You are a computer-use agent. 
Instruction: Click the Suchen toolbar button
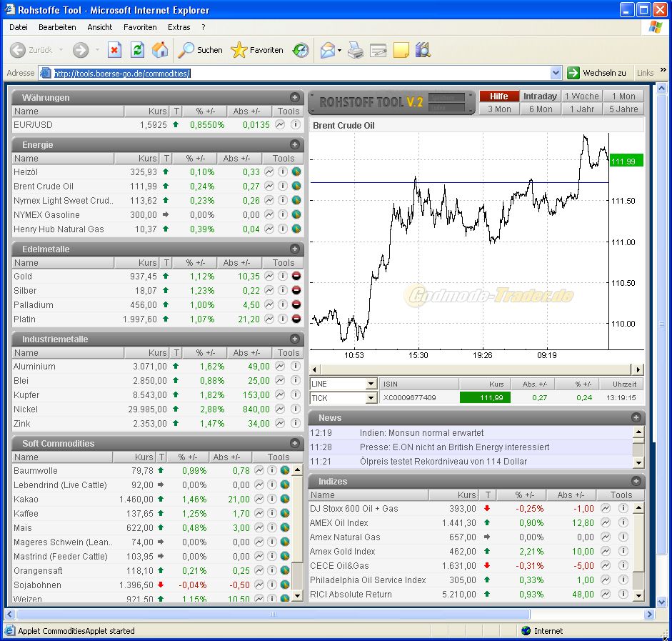201,50
